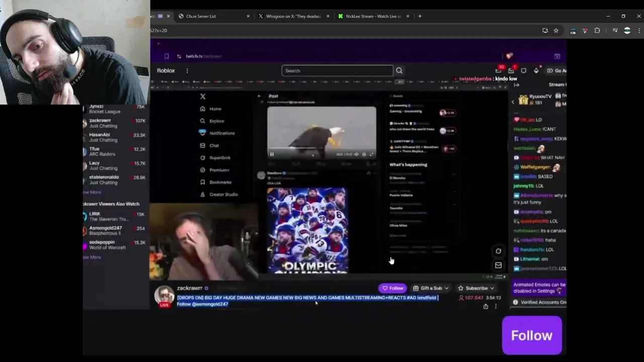Open the Whisgoon on X browser tab
The height and width of the screenshot is (362, 644).
pos(293,16)
